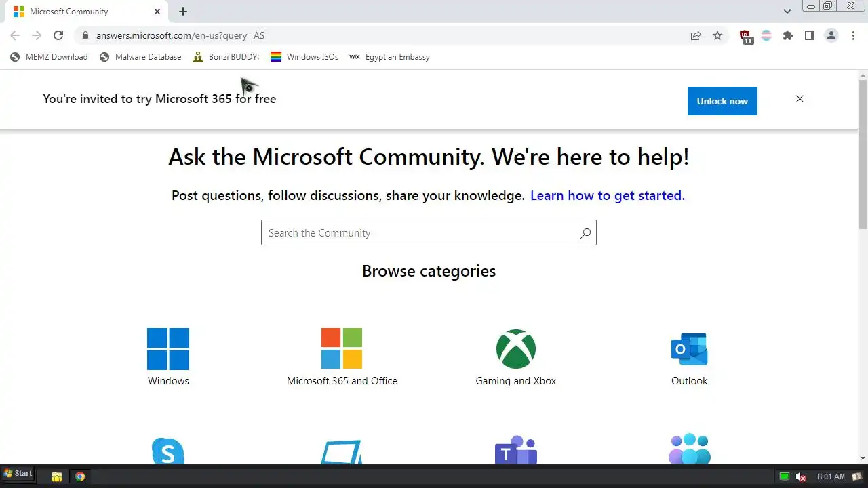
Task: Open the Egyptian Embassy bookmark
Action: 389,57
